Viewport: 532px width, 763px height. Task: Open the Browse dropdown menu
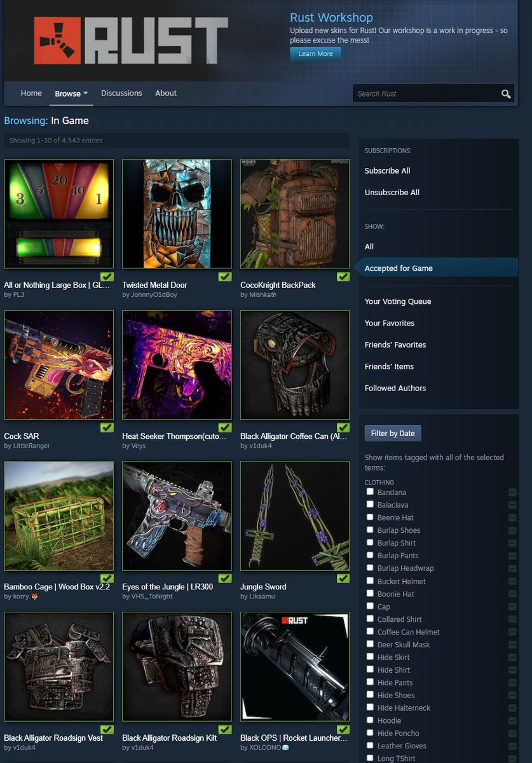pos(71,93)
